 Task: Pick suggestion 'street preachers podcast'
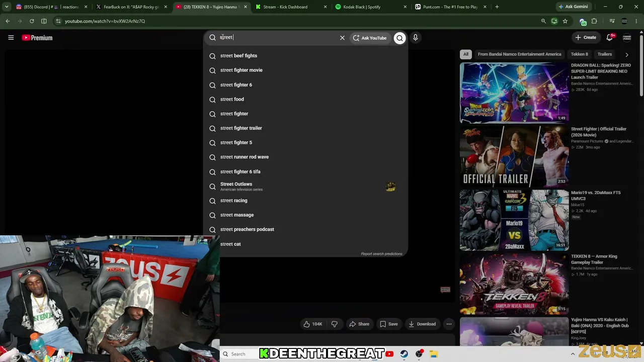tap(305, 229)
